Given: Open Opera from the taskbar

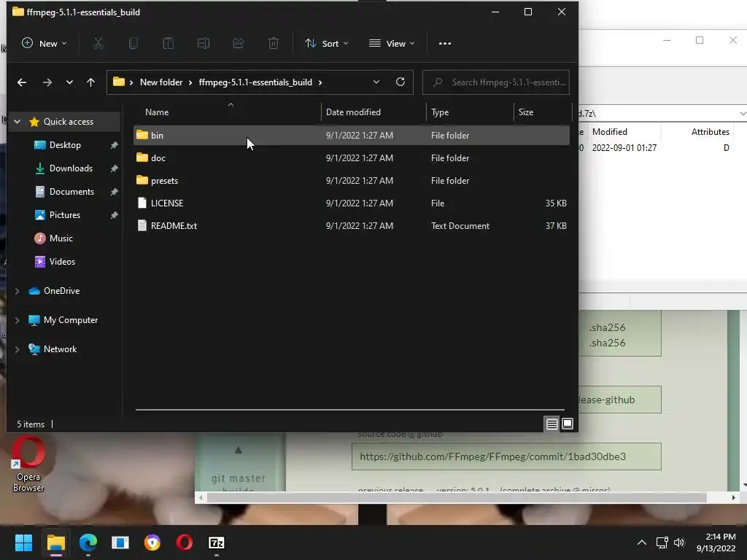Looking at the screenshot, I should (x=185, y=542).
